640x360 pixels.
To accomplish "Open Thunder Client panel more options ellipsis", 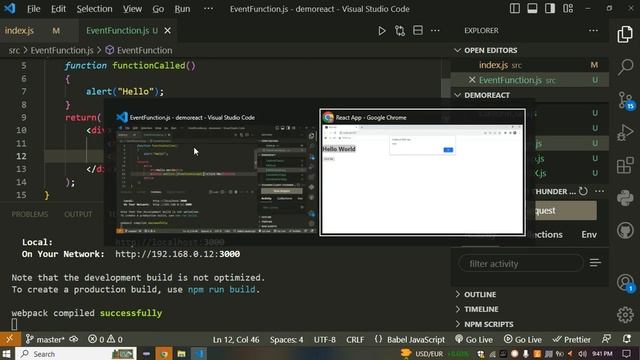I will click(x=599, y=191).
